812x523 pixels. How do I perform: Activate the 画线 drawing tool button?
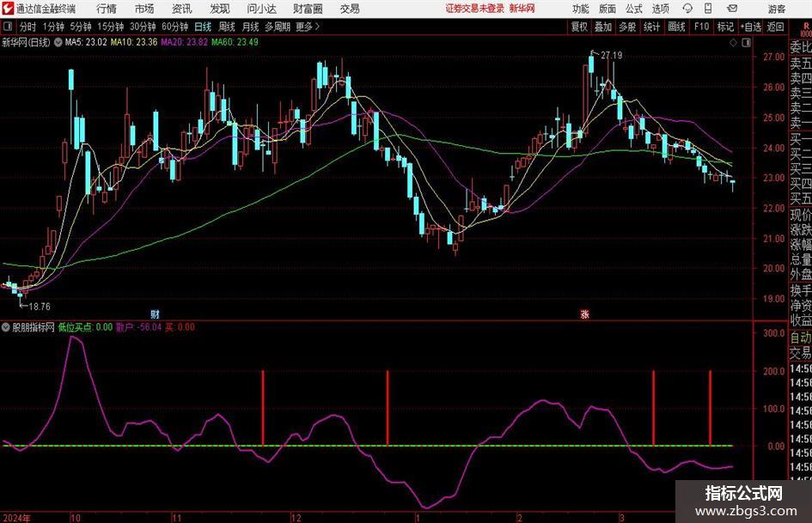pyautogui.click(x=676, y=27)
